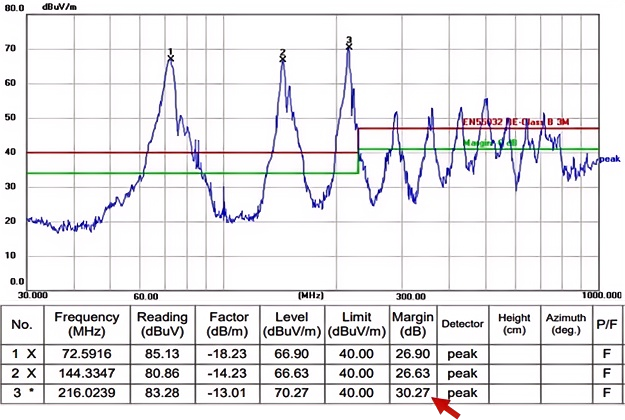Click the level value 70.27 in row 3

click(x=290, y=390)
